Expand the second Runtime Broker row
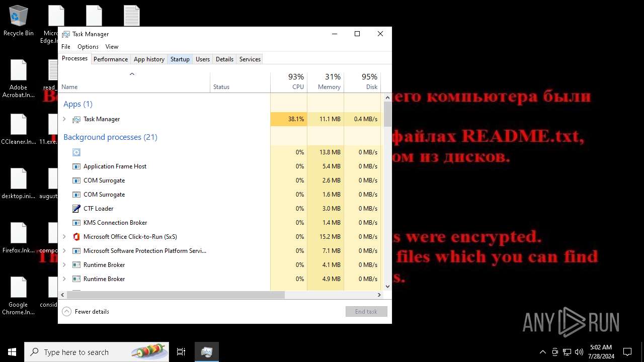Screen dimensions: 644x362 point(64,279)
